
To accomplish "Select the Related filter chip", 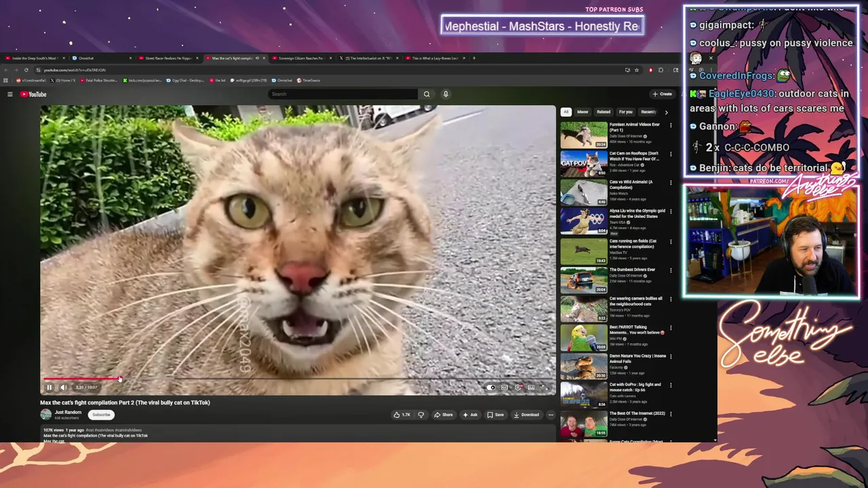I will 604,112.
